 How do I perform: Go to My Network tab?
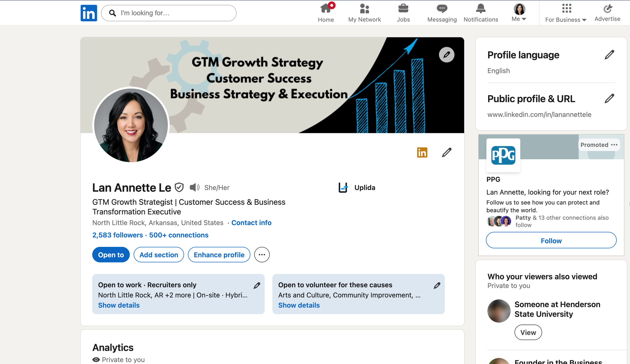(364, 13)
